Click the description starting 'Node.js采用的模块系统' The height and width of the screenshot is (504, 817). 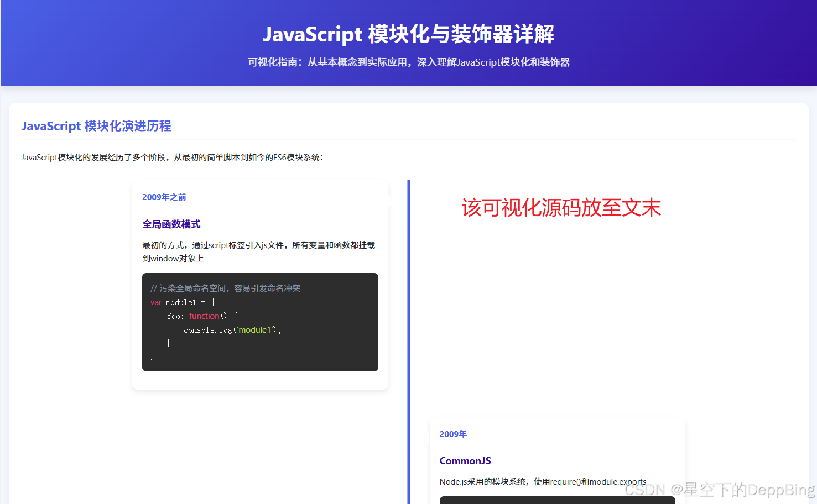tap(543, 482)
